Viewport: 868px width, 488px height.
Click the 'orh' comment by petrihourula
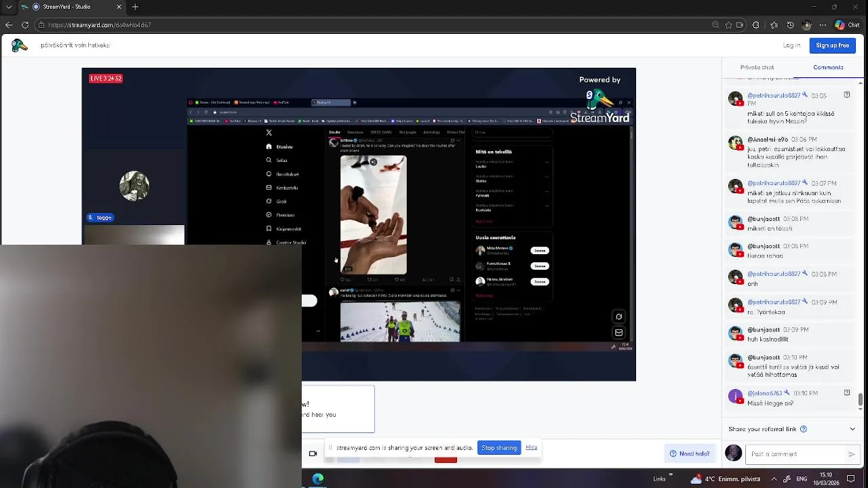click(753, 284)
